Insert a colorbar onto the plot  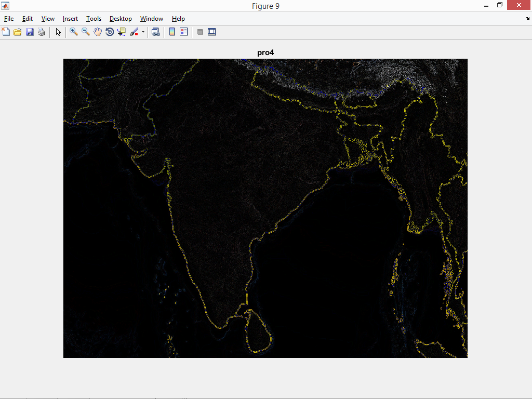171,32
